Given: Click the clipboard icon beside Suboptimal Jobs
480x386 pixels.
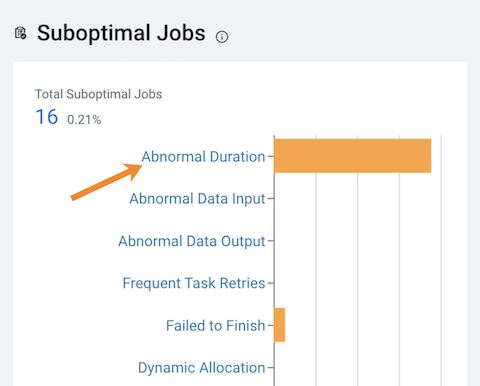Looking at the screenshot, I should (x=21, y=33).
